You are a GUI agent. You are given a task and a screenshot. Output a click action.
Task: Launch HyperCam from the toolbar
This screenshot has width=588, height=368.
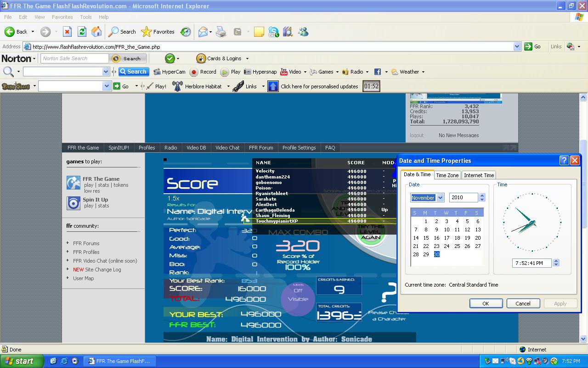click(170, 72)
